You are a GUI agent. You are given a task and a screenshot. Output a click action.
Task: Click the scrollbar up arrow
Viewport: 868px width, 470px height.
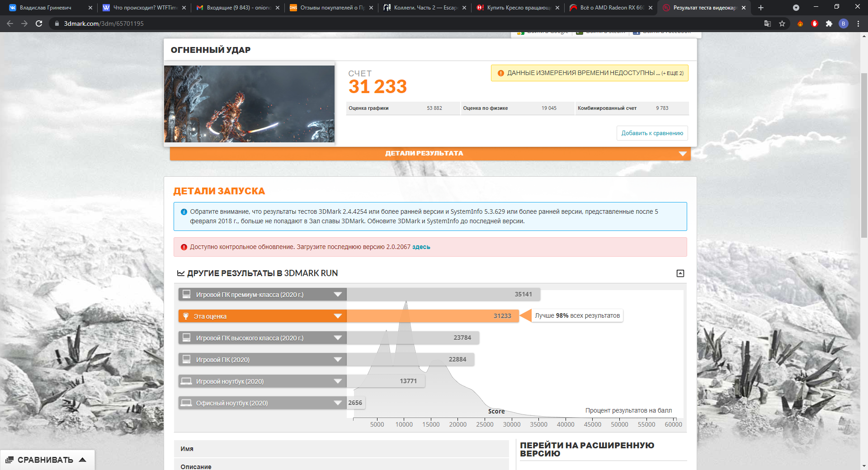pyautogui.click(x=864, y=36)
